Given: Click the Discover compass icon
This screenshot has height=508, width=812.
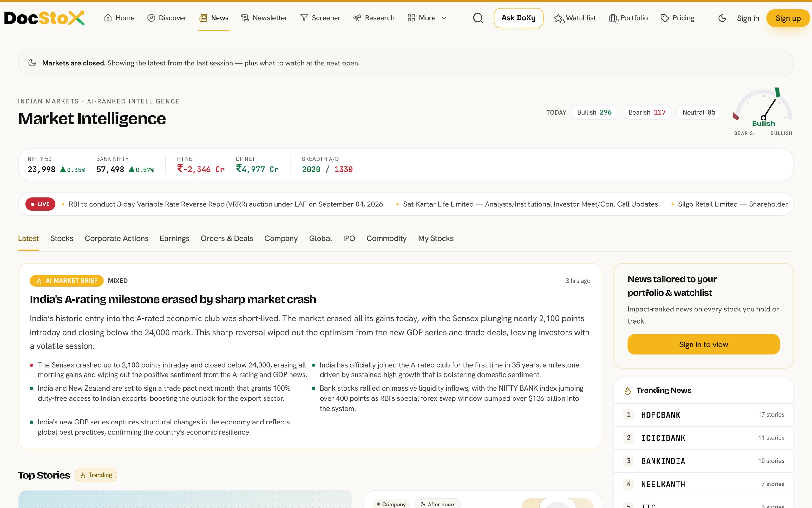Looking at the screenshot, I should point(151,18).
